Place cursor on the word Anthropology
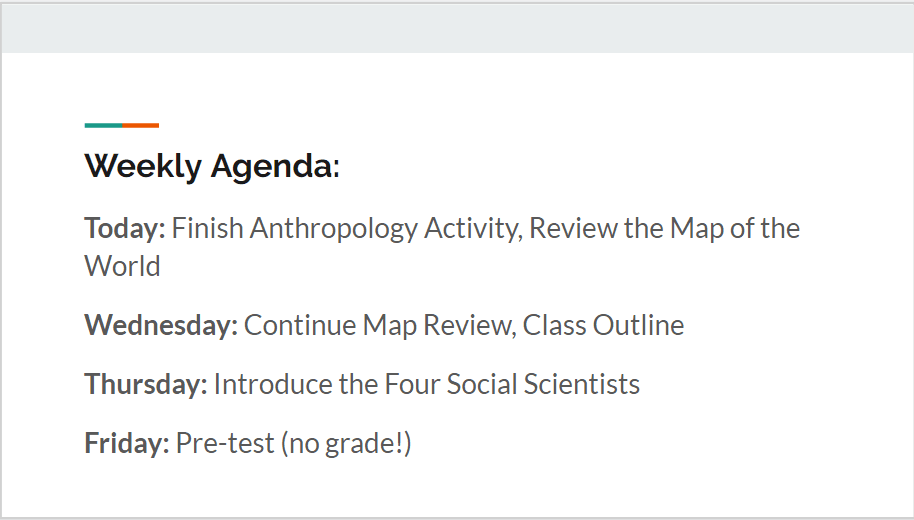The image size is (914, 520). pos(334,230)
